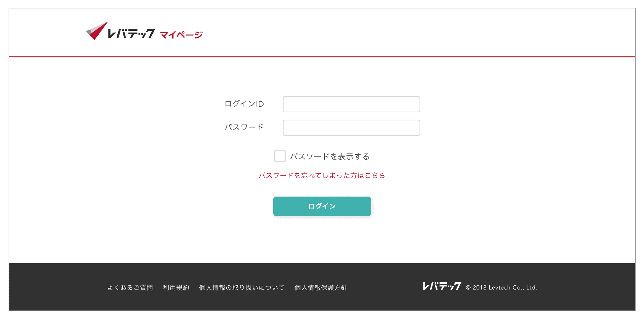Click the black レバテック header logo text
Screen dimensions: 644x320
tap(131, 34)
